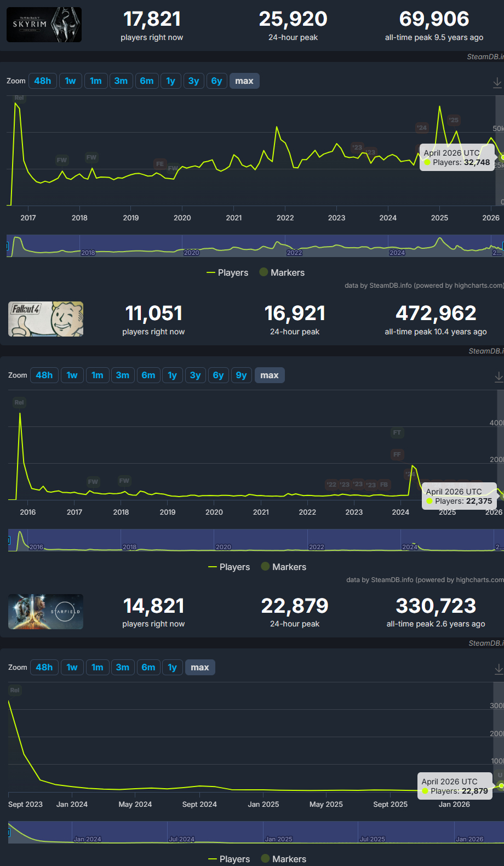Set Skyrim chart zoom to 6m

tap(147, 81)
